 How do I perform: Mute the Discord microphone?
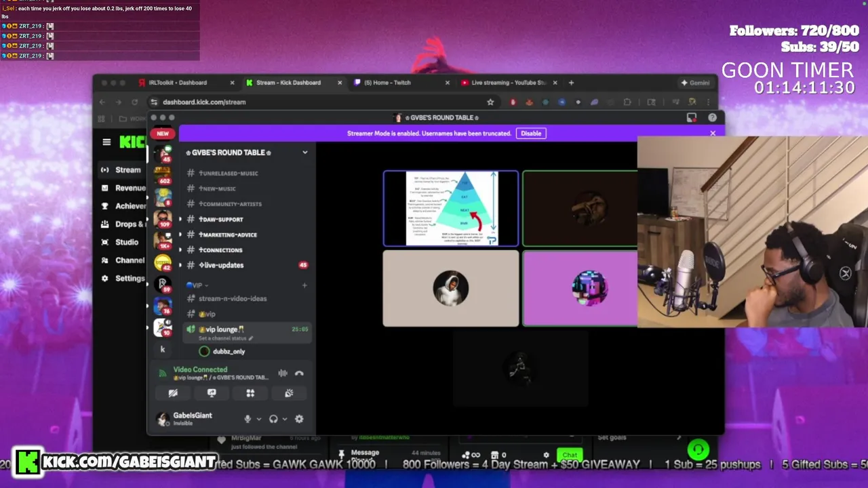[248, 419]
